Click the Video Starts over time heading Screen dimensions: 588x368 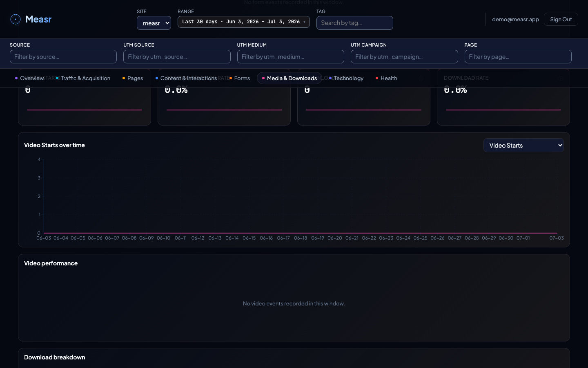point(54,145)
